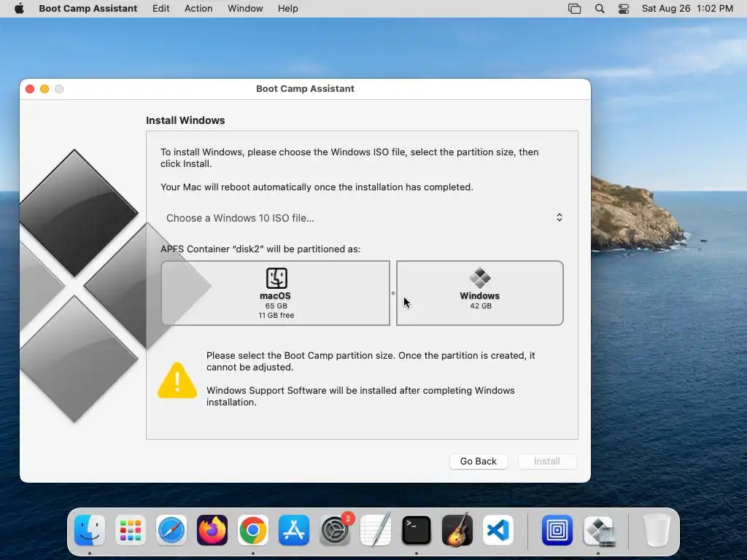This screenshot has width=747, height=560.
Task: Launch Google Chrome from the Dock
Action: click(x=253, y=530)
